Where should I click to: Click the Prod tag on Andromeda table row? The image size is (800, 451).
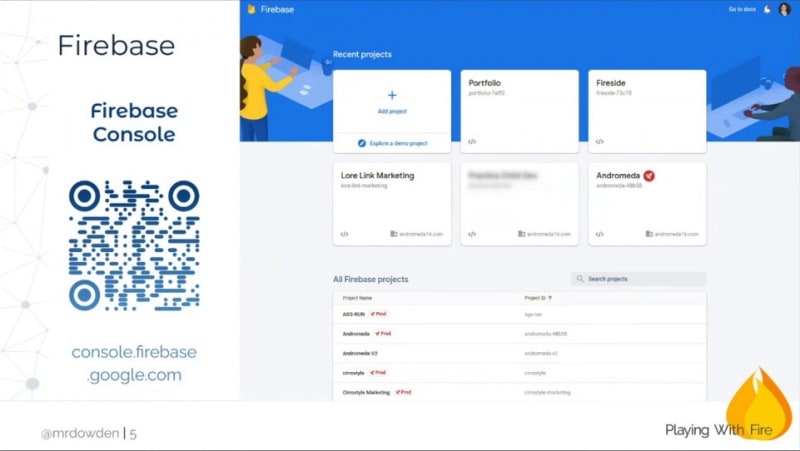coord(383,334)
